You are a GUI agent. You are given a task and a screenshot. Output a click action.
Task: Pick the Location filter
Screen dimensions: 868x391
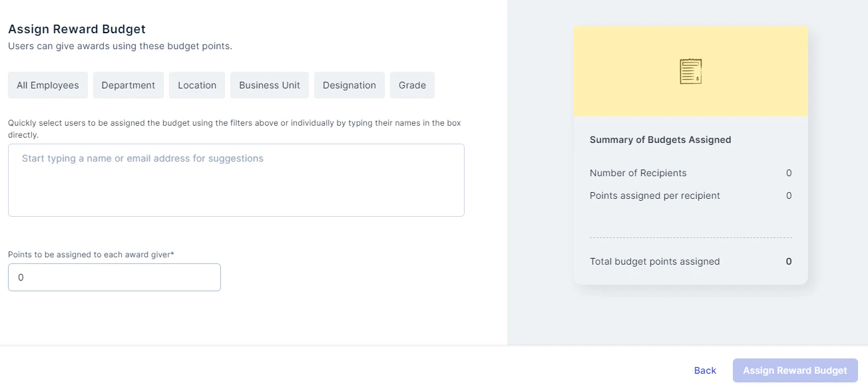(197, 85)
